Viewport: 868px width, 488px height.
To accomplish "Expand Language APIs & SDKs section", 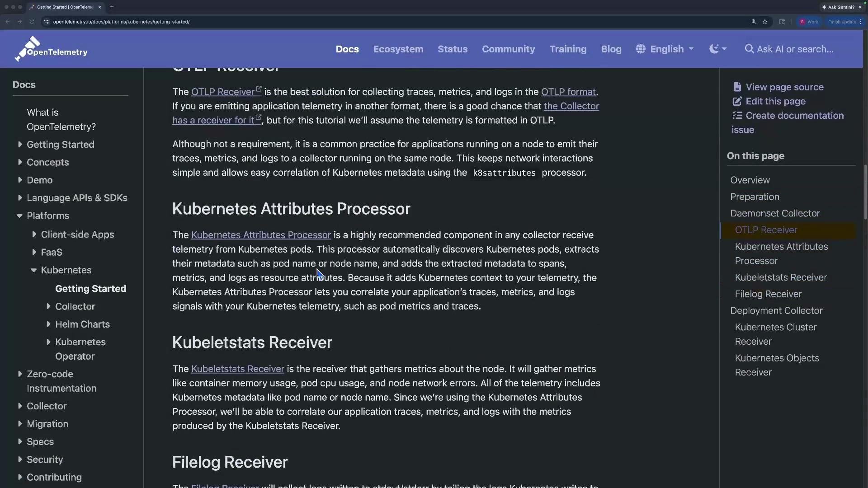I will coord(20,198).
